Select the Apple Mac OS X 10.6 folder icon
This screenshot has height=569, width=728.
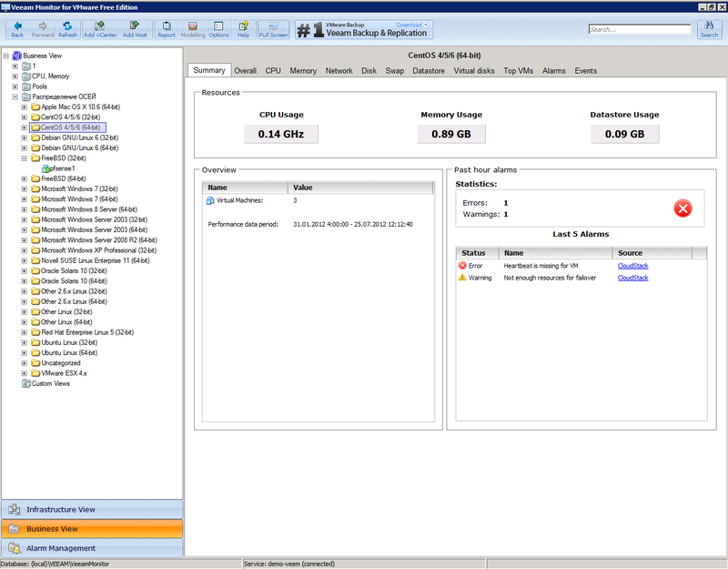[x=35, y=107]
